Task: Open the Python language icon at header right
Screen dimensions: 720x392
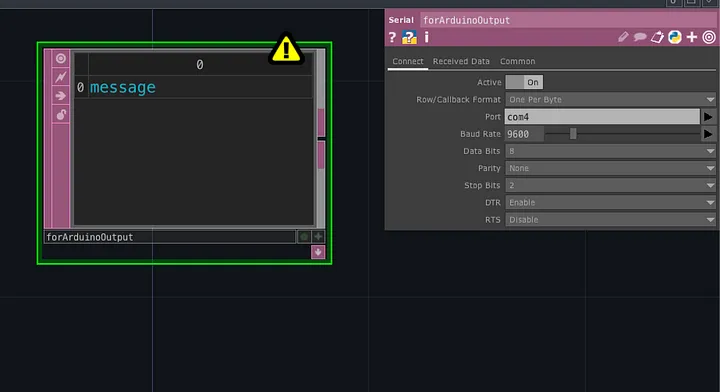Action: click(x=675, y=37)
